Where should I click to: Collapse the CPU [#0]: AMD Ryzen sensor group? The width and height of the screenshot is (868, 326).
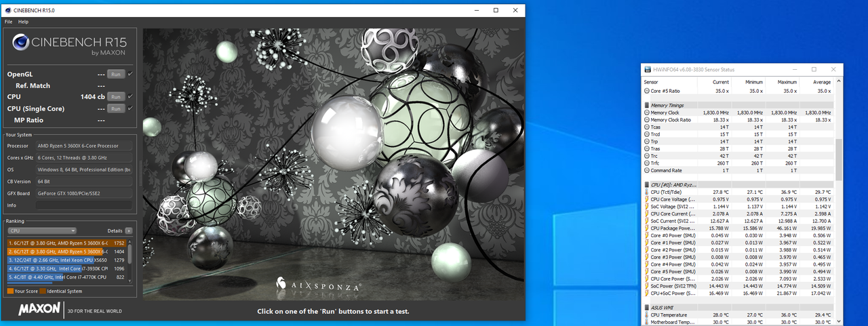click(x=646, y=184)
